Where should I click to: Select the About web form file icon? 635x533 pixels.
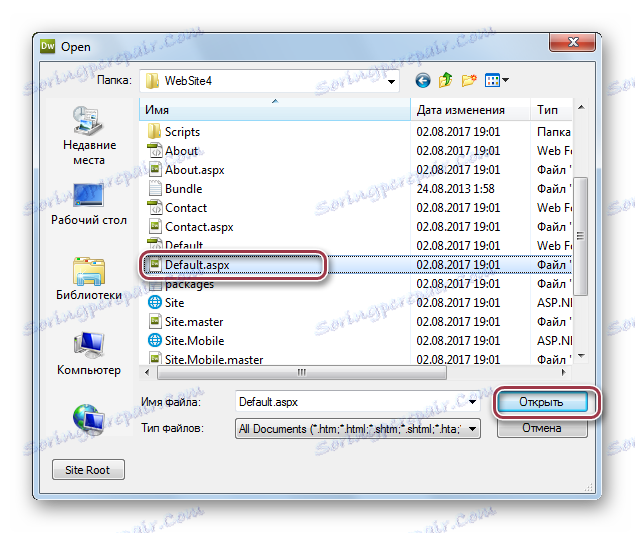point(154,151)
